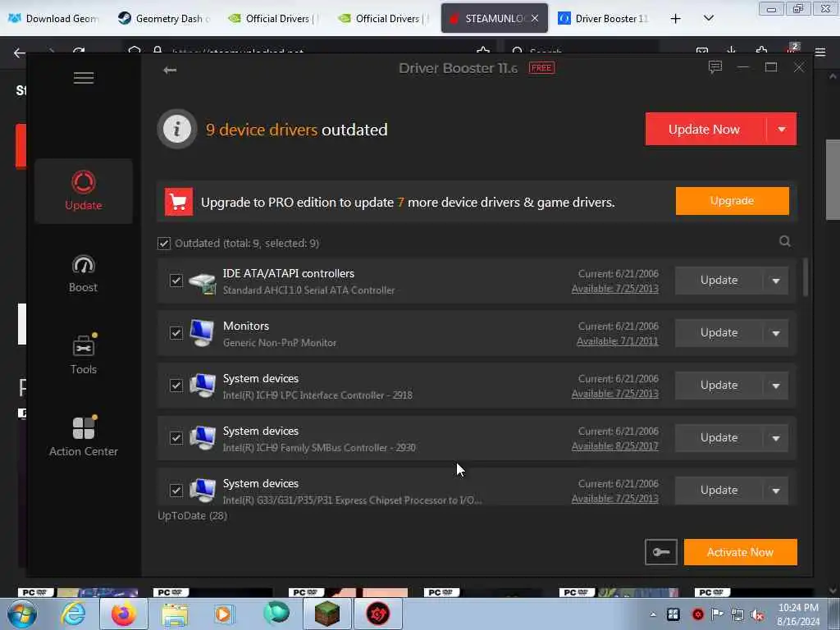
Task: Uncheck the Monitors driver checkbox
Action: 176,333
